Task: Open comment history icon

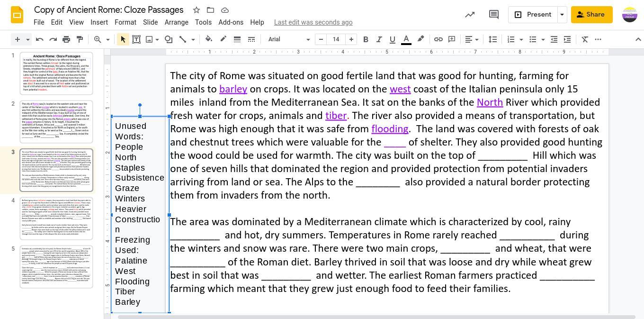Action: pos(493,15)
